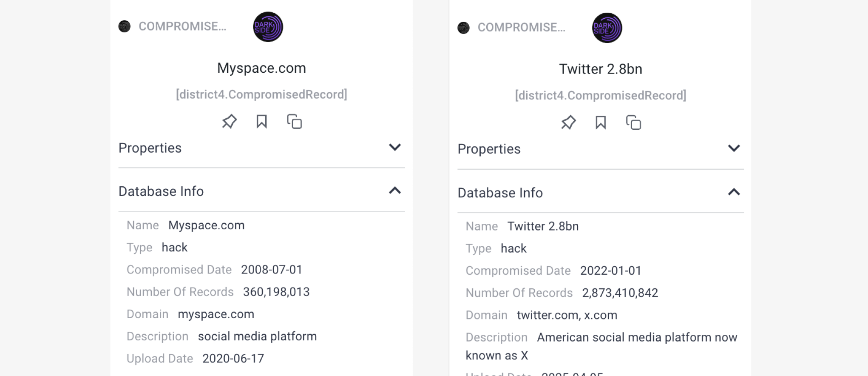Click Name value Myspace.com in Database Info

point(207,225)
